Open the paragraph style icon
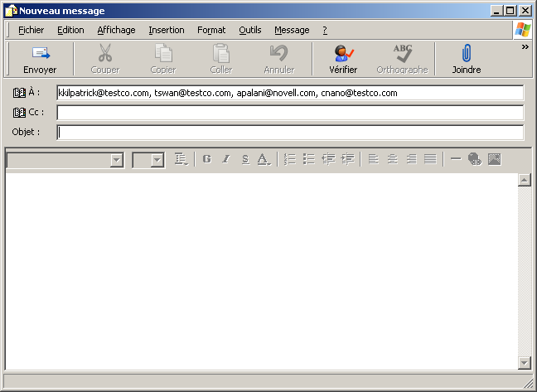Screen dimensions: 537x392 coord(181,159)
